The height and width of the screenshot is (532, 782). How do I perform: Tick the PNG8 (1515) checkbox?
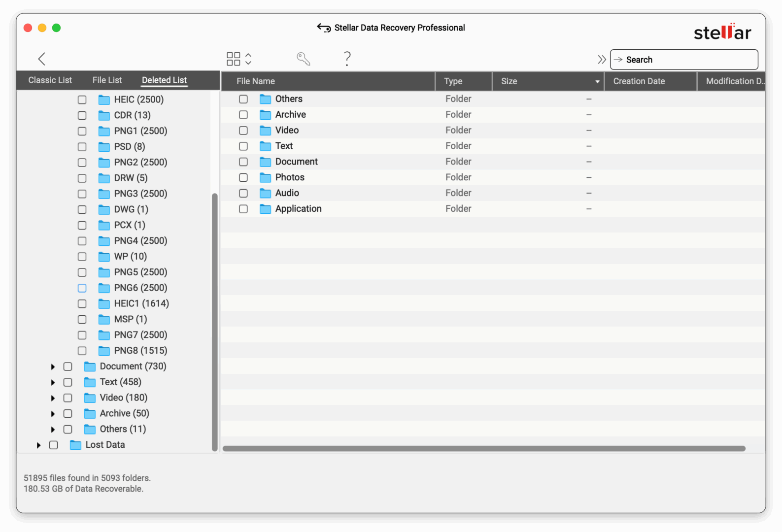tap(82, 351)
